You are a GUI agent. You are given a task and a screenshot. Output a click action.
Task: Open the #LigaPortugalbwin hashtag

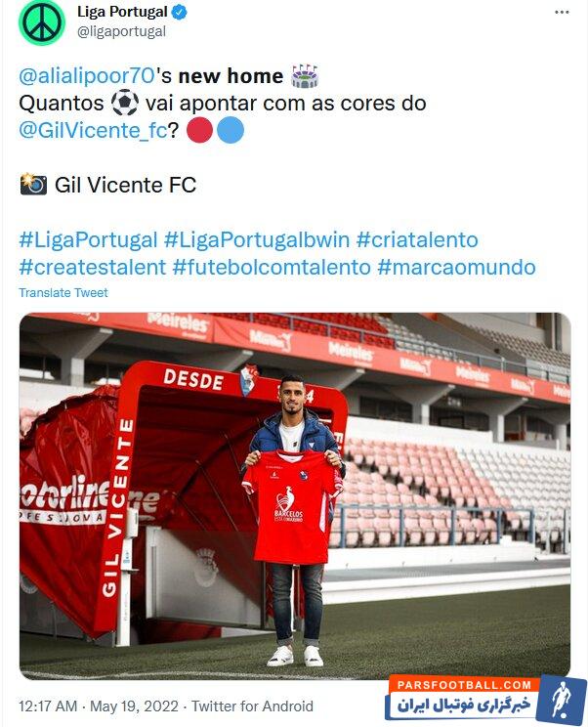[257, 240]
